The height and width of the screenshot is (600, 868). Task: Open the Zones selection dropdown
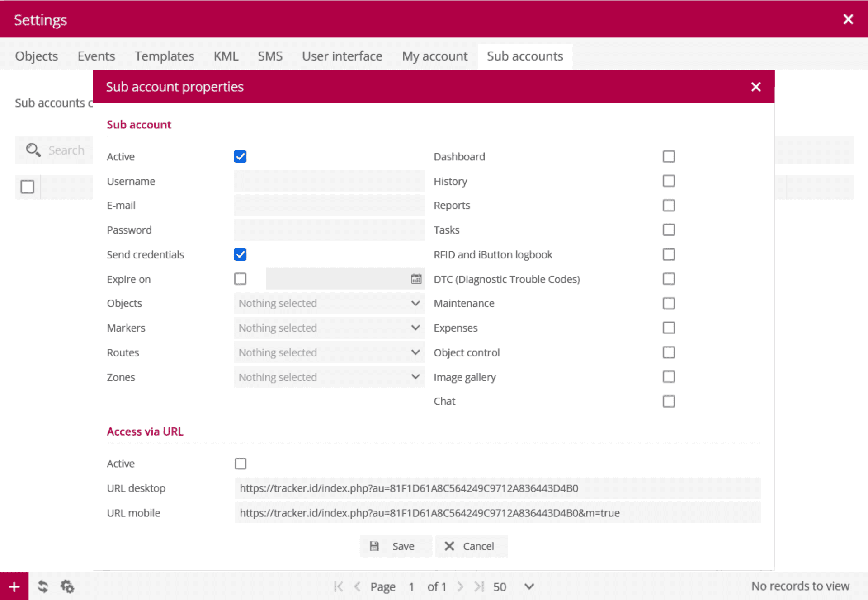pos(329,377)
